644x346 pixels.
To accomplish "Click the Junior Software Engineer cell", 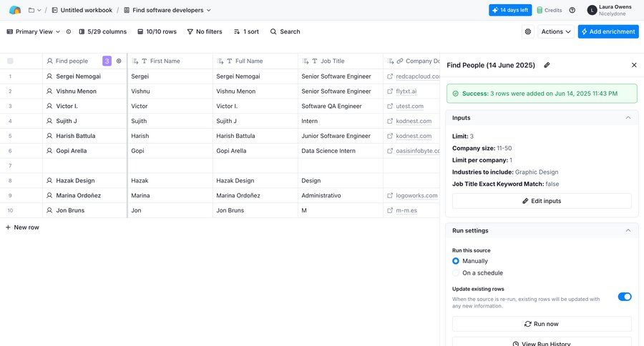I will (340, 136).
